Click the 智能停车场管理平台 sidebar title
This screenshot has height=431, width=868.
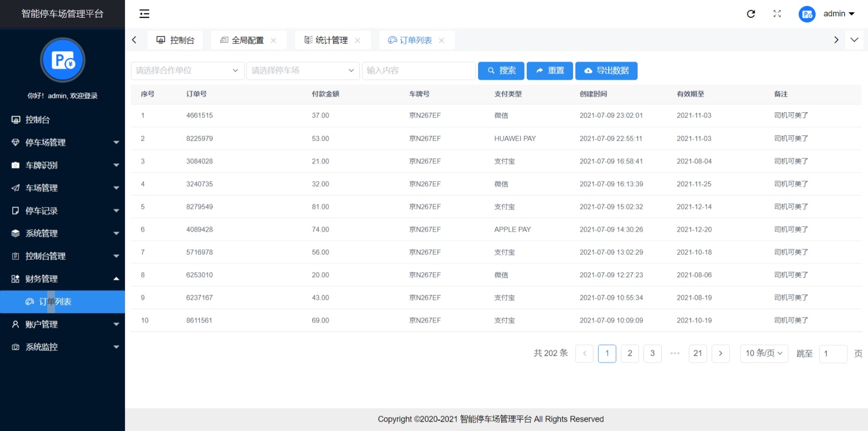click(63, 14)
